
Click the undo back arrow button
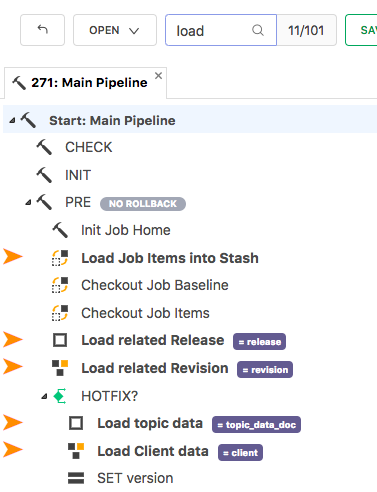[42, 30]
